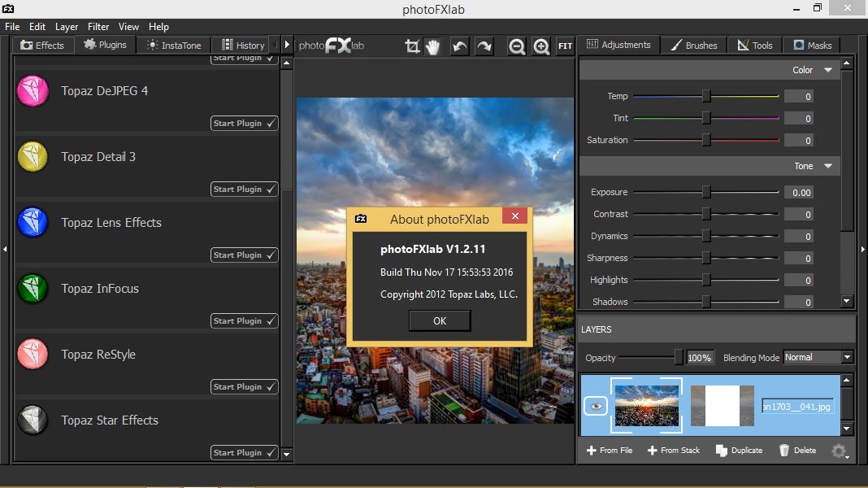868x488 pixels.
Task: Start Plugin for Topaz InFocus
Action: [244, 320]
